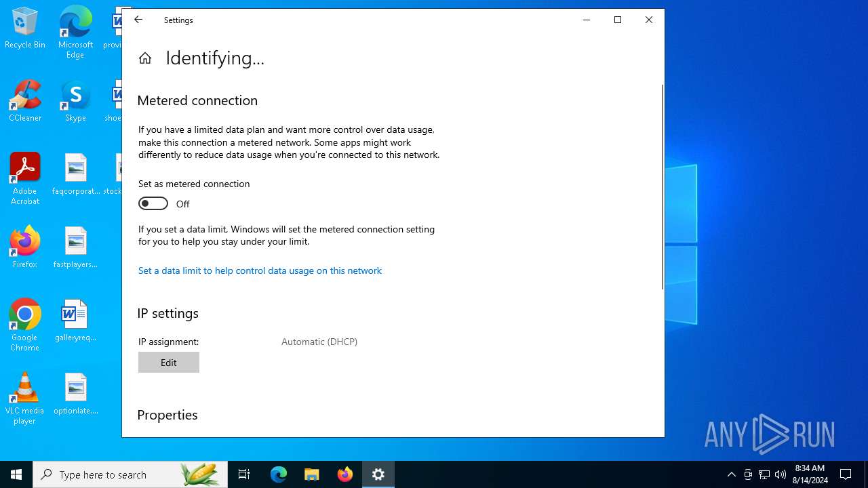The width and height of the screenshot is (868, 488).
Task: Minimize the Settings window
Action: 587,20
